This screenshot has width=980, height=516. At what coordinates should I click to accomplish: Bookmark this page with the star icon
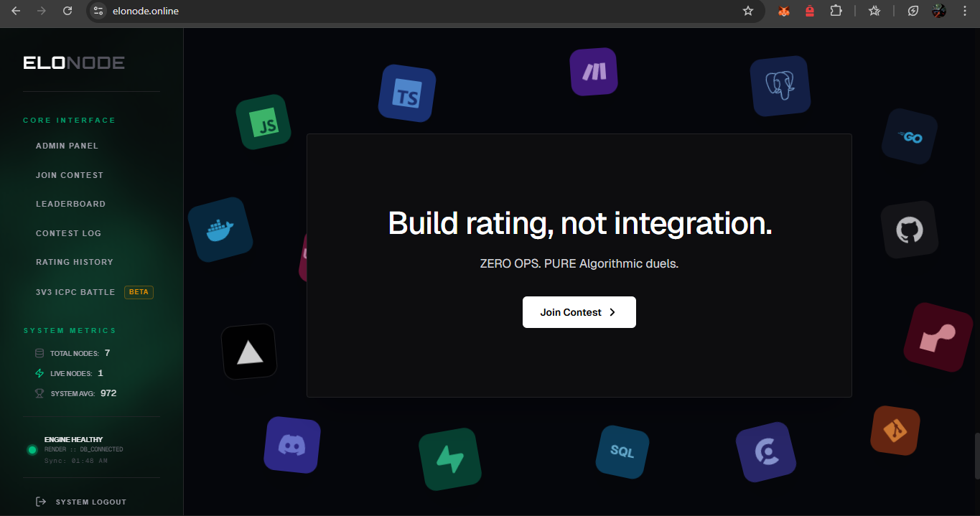click(x=748, y=11)
